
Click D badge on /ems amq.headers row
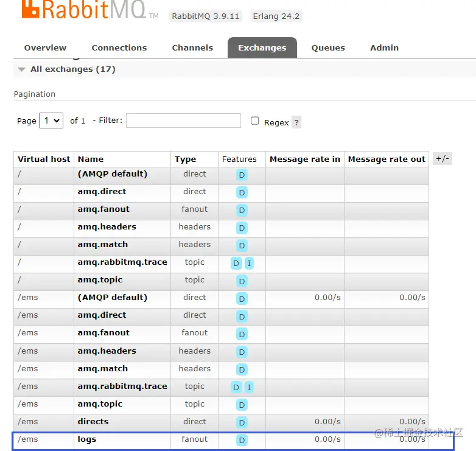242,352
